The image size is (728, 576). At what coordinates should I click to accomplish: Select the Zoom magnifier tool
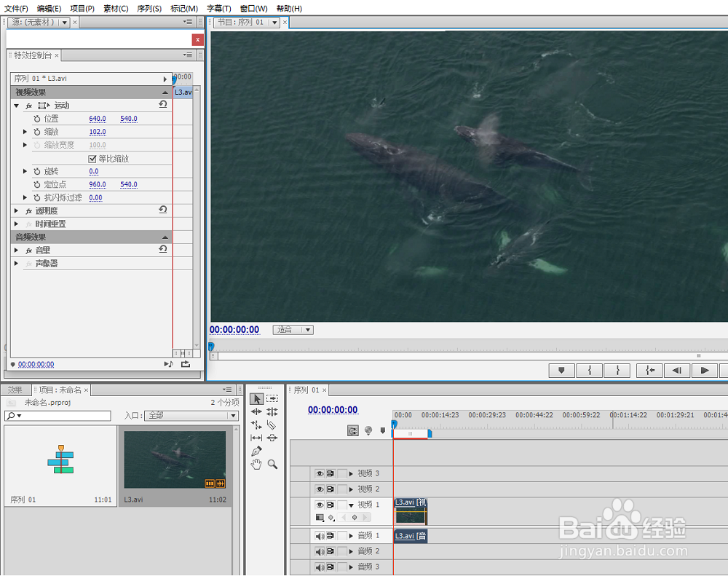272,464
